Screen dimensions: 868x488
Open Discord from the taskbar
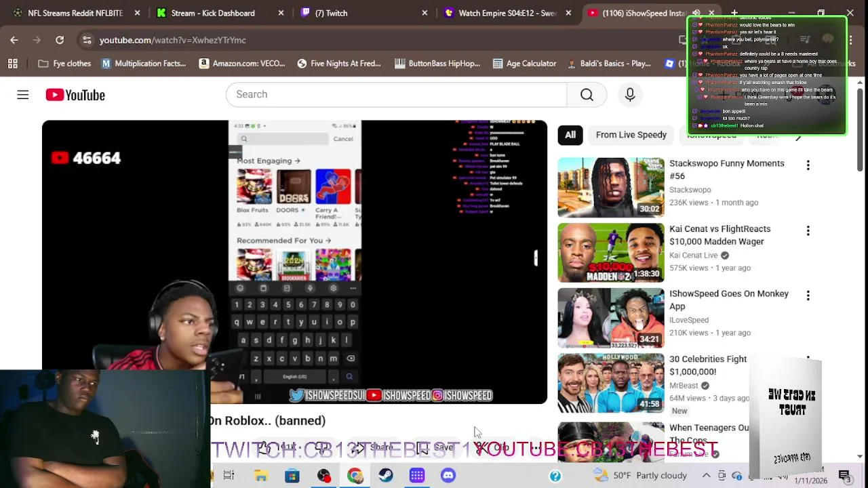pos(448,476)
